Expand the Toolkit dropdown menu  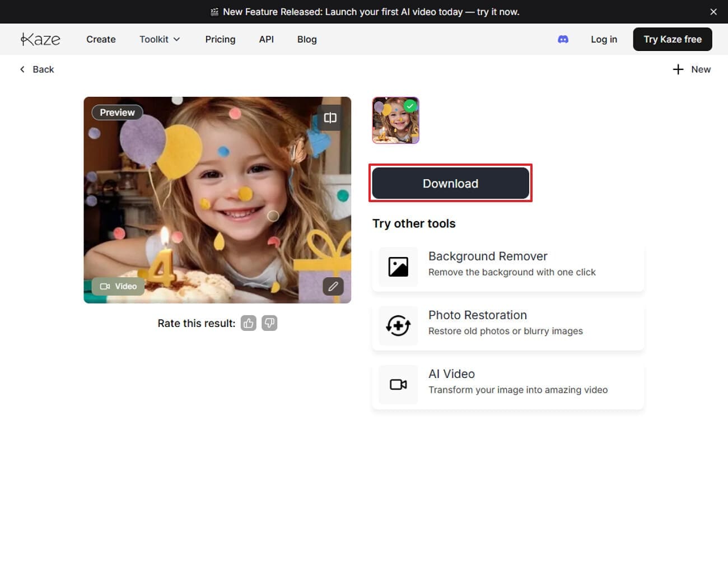[x=160, y=39]
